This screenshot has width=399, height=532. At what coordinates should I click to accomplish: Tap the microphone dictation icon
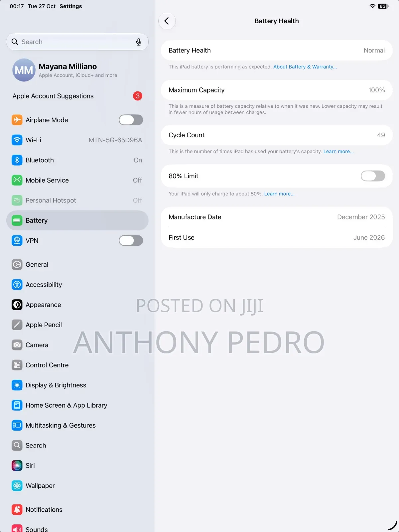click(139, 42)
